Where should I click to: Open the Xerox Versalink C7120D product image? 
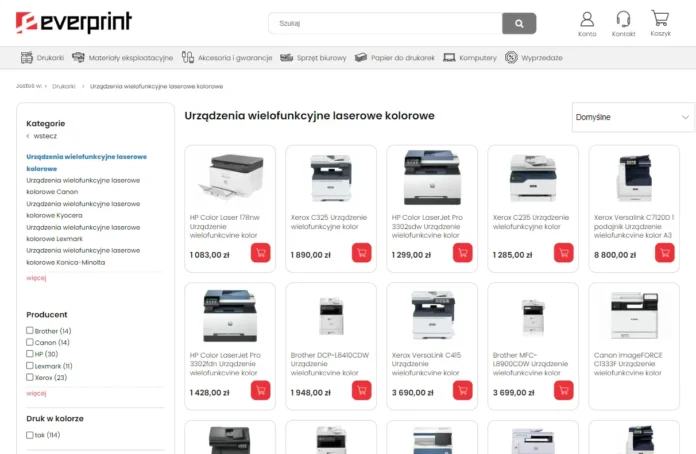634,178
